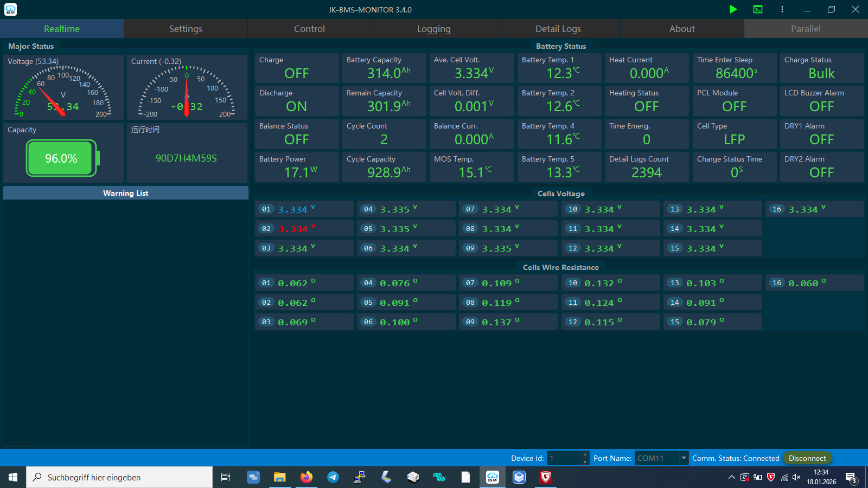Click the Windows search box

point(119,477)
